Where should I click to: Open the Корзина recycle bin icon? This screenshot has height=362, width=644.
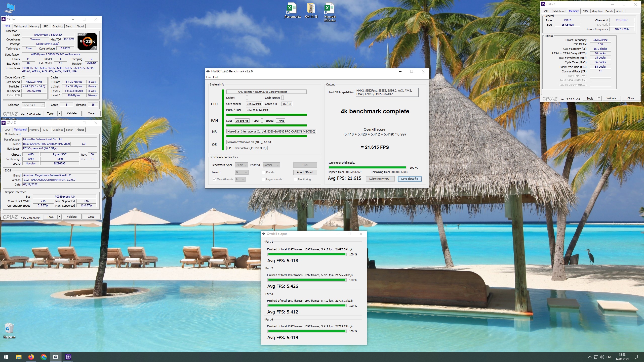click(x=9, y=330)
